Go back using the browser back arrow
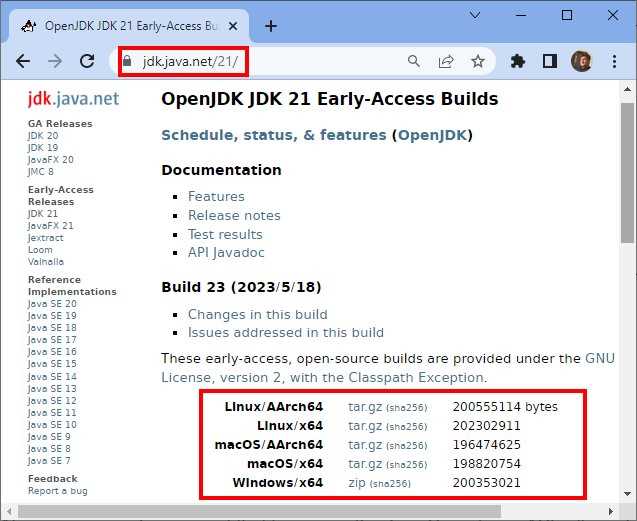The width and height of the screenshot is (637, 521). tap(23, 61)
